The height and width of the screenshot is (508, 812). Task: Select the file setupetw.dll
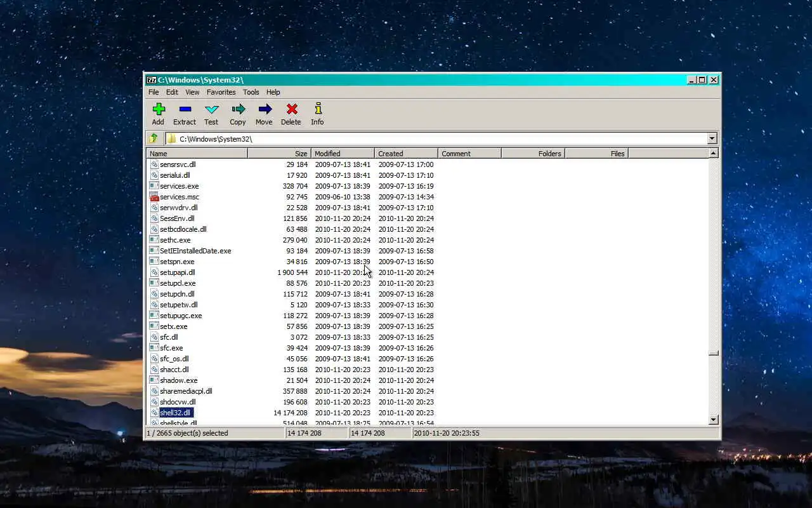[x=178, y=305]
